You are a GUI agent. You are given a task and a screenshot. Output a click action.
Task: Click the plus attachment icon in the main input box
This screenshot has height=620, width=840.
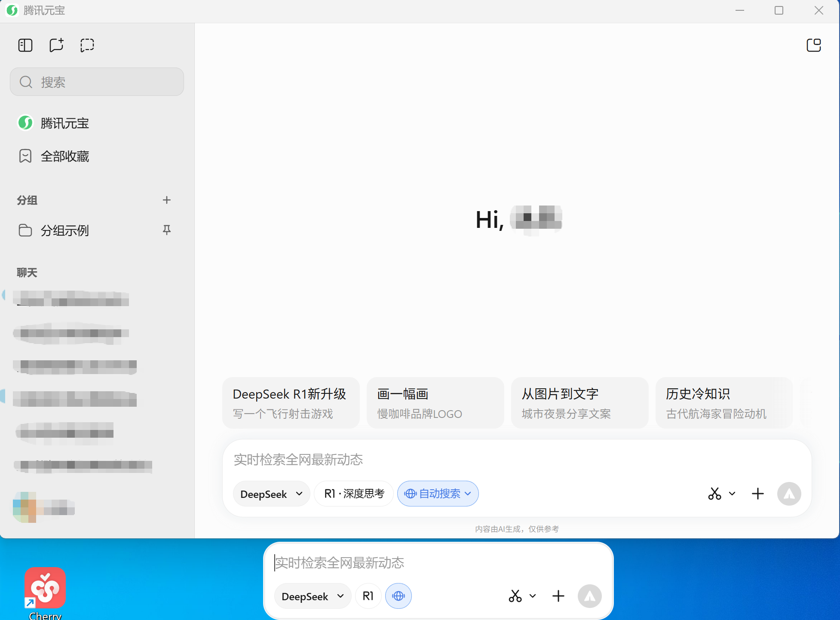click(757, 494)
